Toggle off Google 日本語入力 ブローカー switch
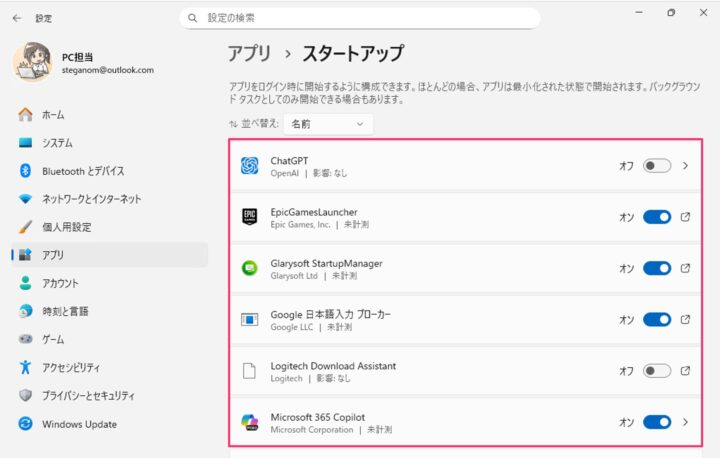Screen dimensions: 720x458 point(656,320)
